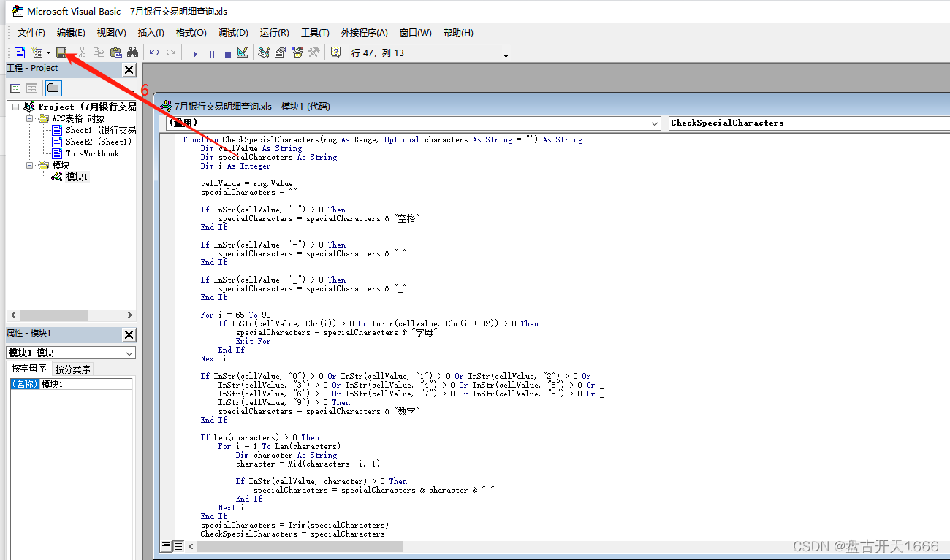Open the 模块1 模块 object dropdown
950x560 pixels.
(129, 353)
